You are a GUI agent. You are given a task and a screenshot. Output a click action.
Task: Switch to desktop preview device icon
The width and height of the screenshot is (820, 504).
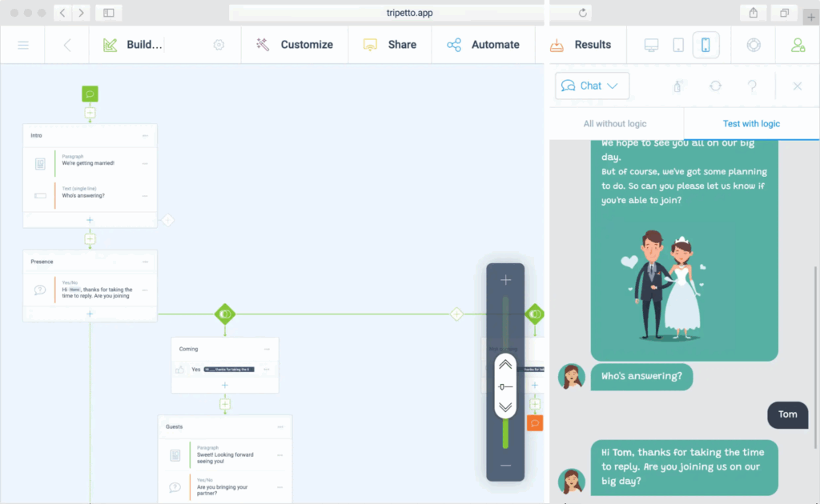(x=651, y=46)
